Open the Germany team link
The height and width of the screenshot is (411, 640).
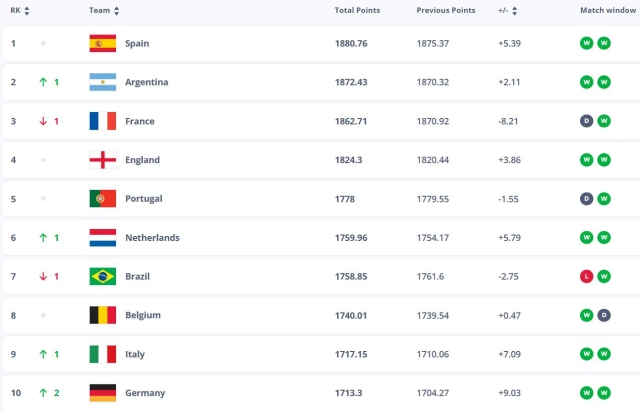tap(145, 393)
